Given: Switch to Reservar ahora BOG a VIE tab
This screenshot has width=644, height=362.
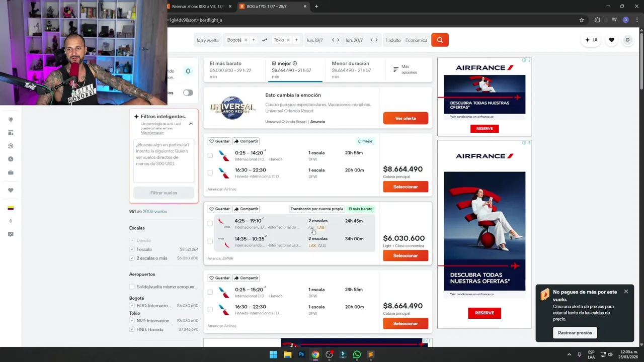Looking at the screenshot, I should 199,7.
